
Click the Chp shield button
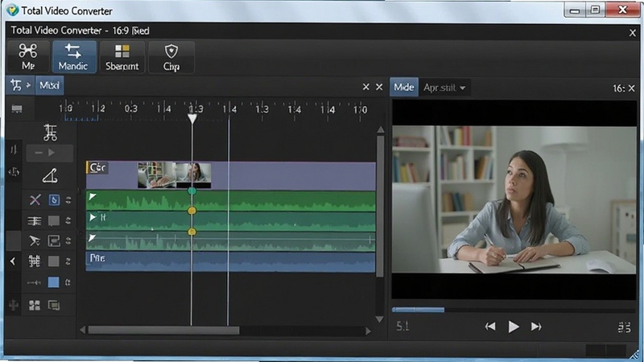point(171,56)
